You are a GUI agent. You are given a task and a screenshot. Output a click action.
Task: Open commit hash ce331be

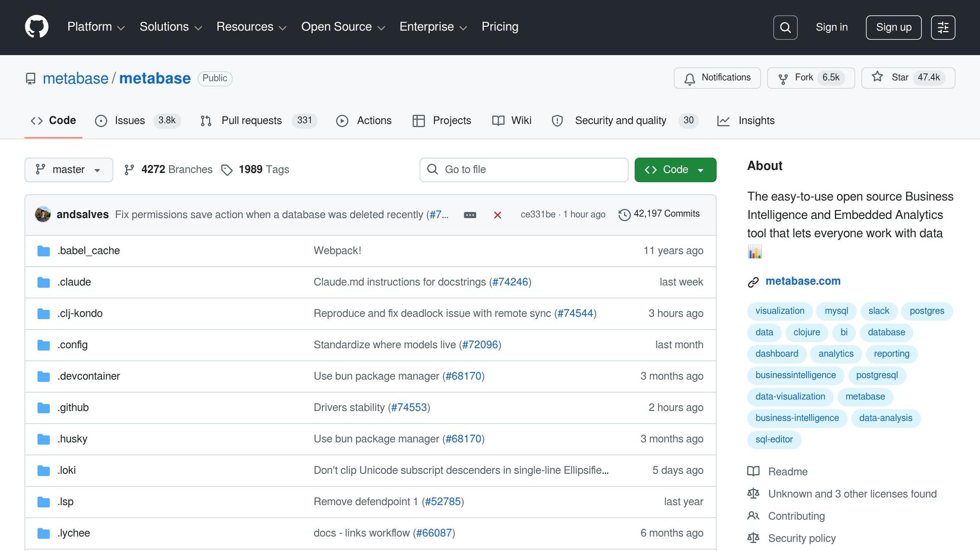[x=538, y=214]
